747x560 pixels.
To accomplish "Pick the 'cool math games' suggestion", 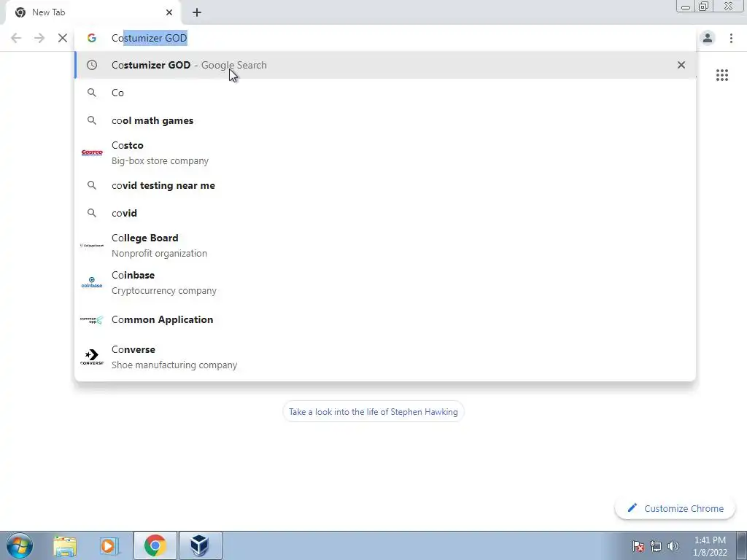I will click(385, 120).
